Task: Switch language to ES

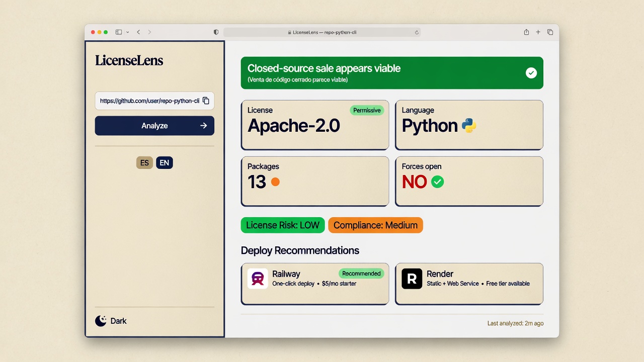Action: tap(144, 162)
